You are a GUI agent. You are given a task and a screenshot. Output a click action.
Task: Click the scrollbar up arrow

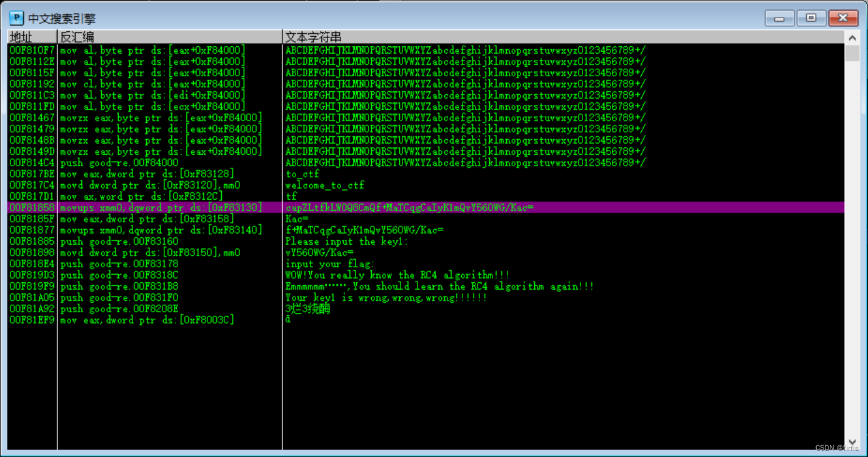[852, 37]
